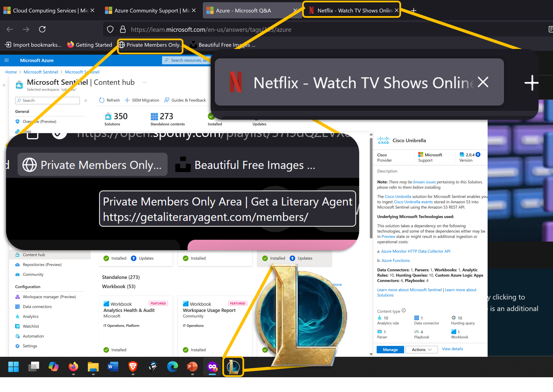Open the View details link
The height and width of the screenshot is (392, 553).
[x=452, y=349]
